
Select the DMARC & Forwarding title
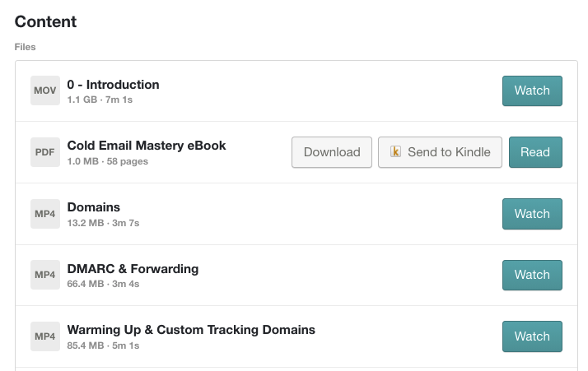133,268
